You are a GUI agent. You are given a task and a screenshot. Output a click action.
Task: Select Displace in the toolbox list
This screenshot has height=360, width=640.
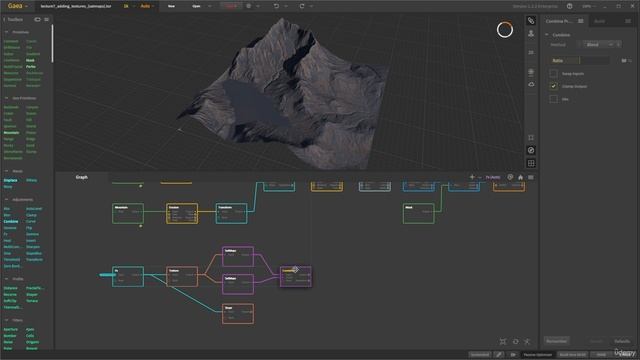point(11,180)
